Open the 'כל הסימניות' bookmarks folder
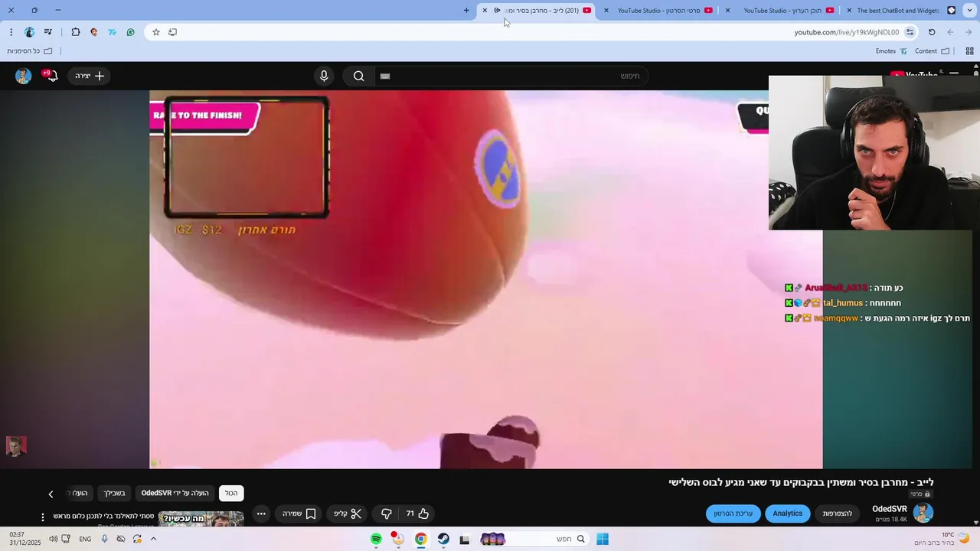 30,51
